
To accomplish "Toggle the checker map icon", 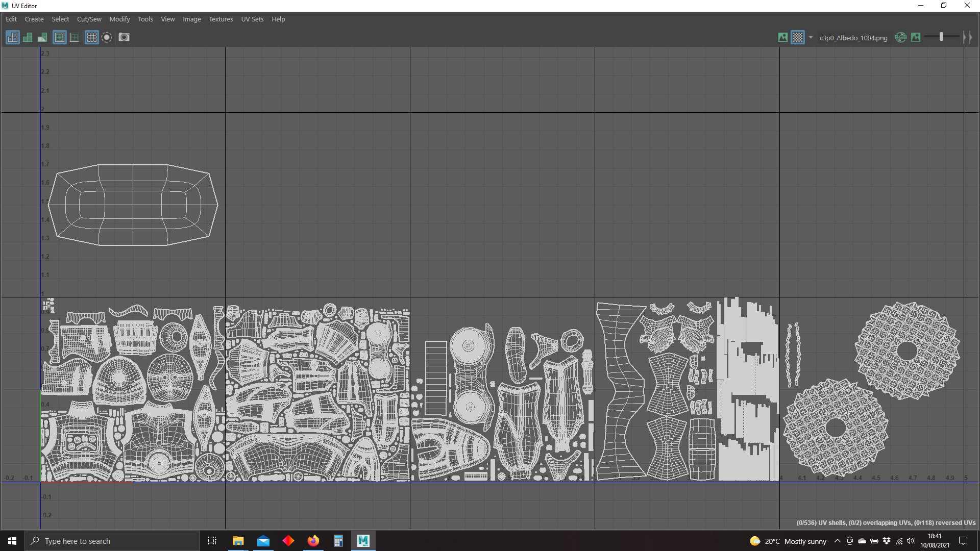I will coord(798,37).
